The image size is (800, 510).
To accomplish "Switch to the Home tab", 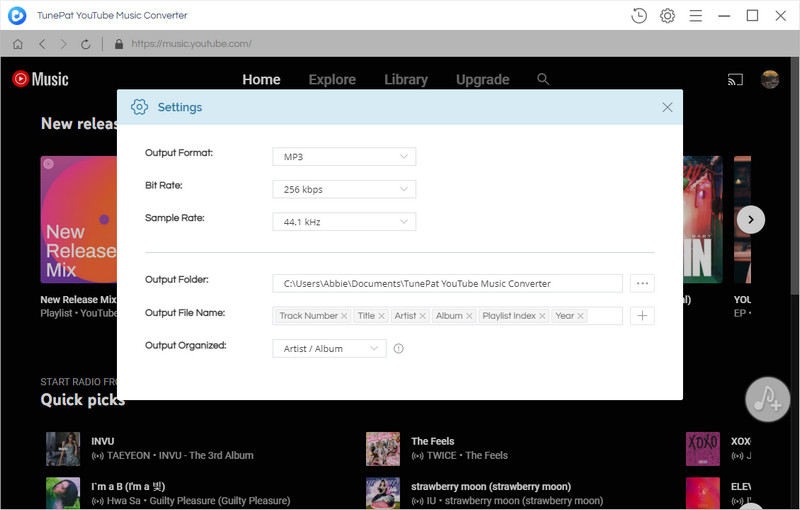I will pyautogui.click(x=261, y=80).
